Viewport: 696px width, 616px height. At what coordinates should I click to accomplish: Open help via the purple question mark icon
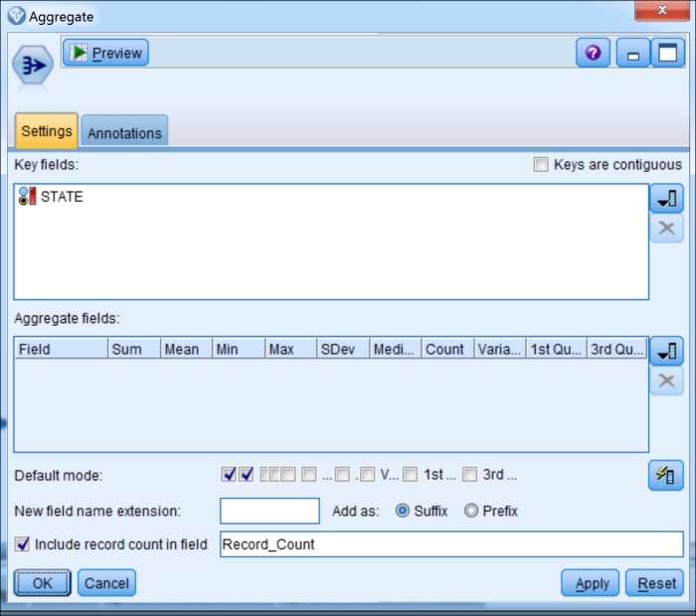pos(593,53)
